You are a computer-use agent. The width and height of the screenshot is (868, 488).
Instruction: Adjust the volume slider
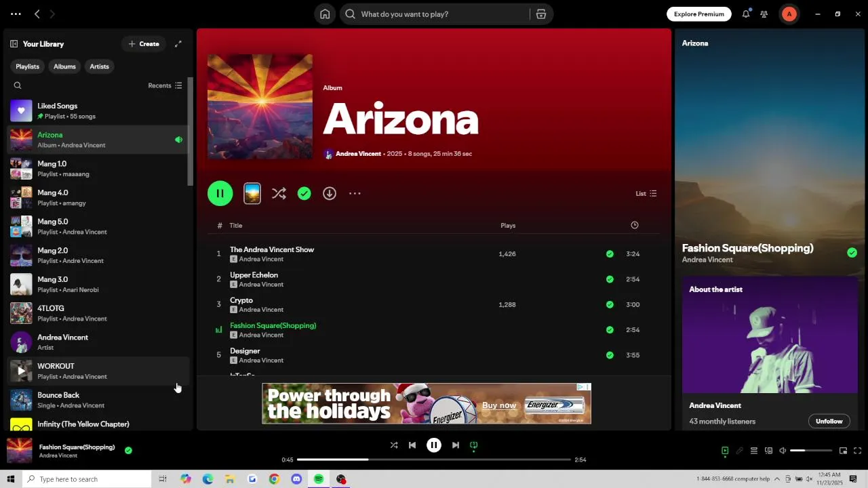(811, 451)
